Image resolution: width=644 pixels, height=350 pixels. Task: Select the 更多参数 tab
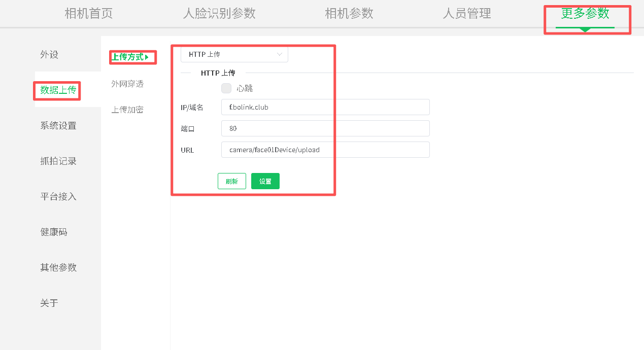pyautogui.click(x=585, y=14)
